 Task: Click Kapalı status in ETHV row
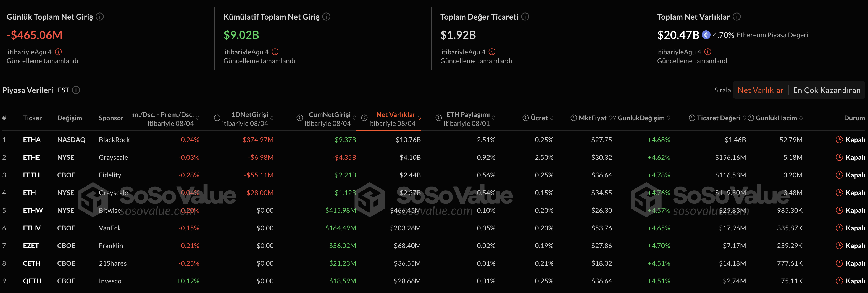coord(855,228)
